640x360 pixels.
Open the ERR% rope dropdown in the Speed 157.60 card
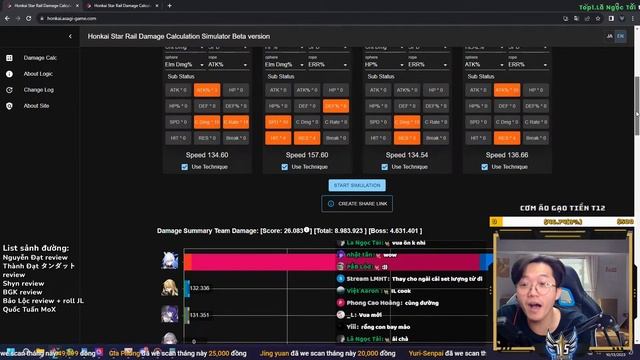pos(328,64)
